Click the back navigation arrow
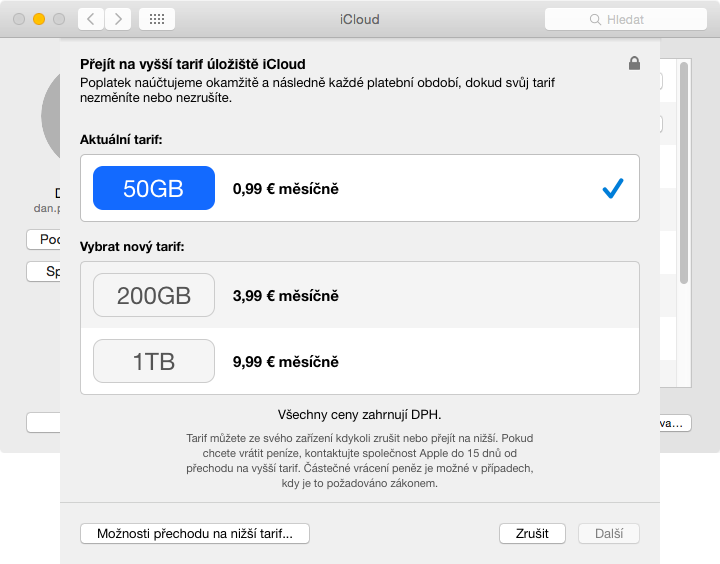Image resolution: width=720 pixels, height=564 pixels. point(91,19)
